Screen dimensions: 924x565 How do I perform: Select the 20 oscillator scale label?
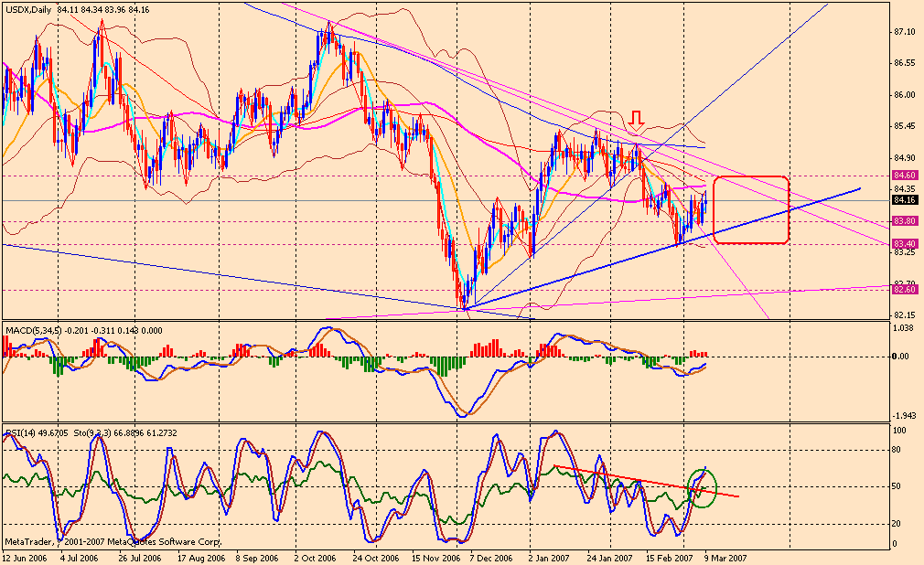click(897, 524)
